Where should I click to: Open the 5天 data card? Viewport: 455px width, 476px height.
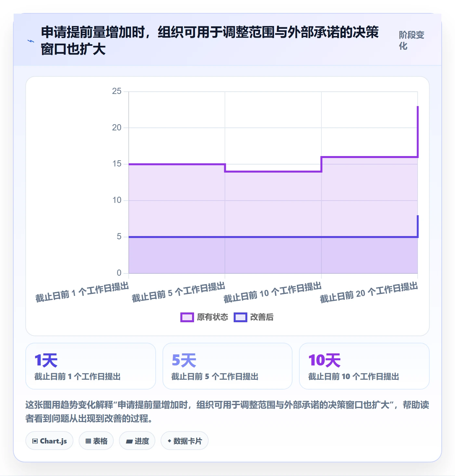click(227, 366)
